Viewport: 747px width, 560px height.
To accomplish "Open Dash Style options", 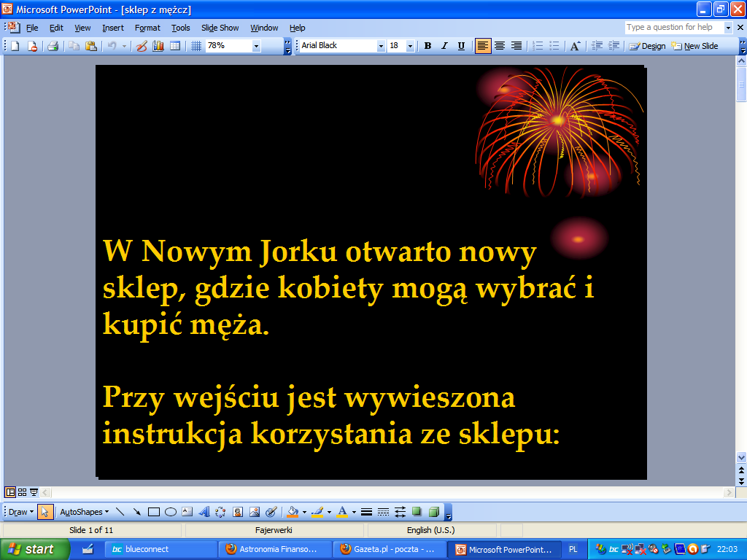I will point(383,512).
